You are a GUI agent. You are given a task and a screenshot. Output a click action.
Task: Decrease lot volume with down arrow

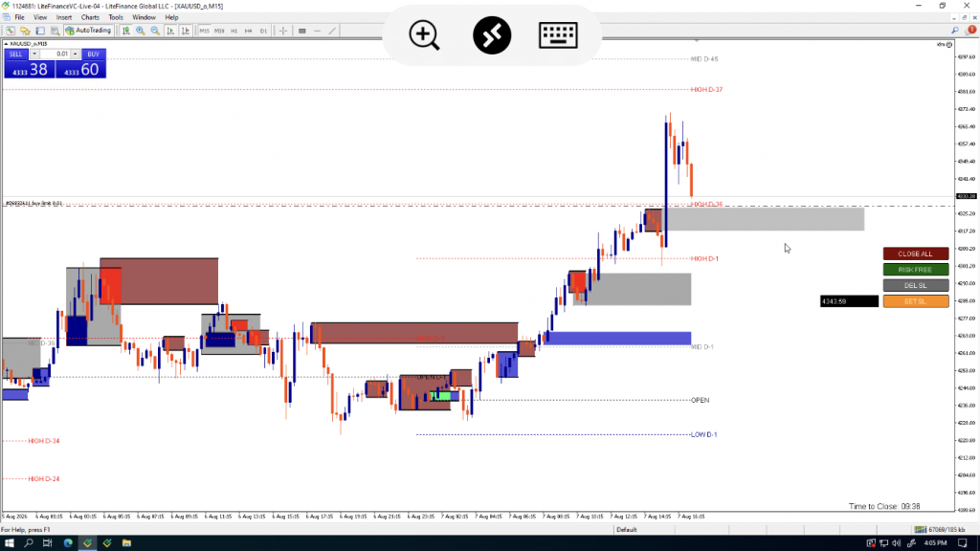point(34,54)
